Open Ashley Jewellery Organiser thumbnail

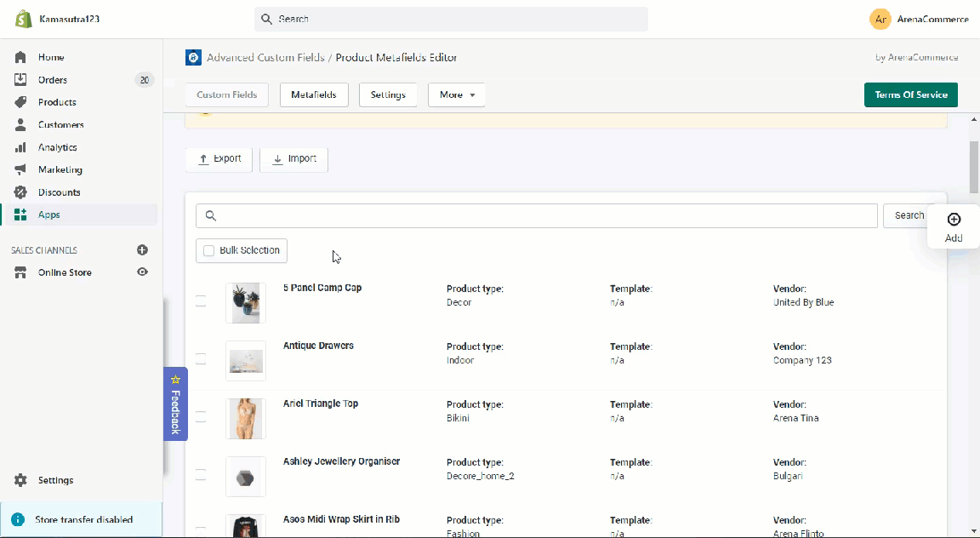tap(246, 477)
